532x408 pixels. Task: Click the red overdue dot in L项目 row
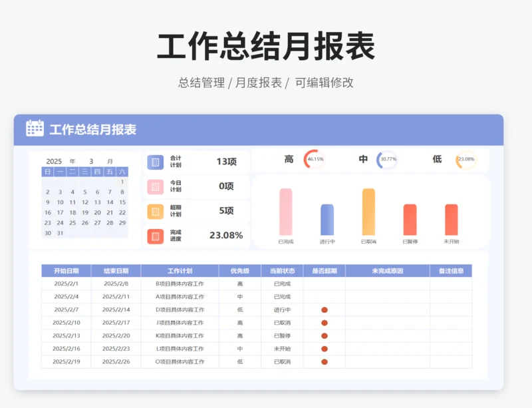tap(325, 349)
